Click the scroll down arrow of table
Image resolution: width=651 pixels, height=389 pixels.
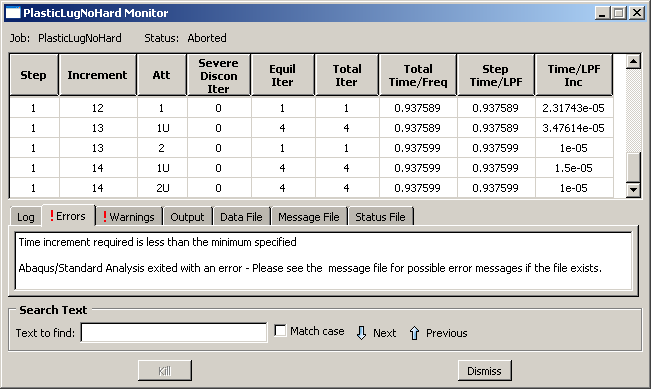pos(633,190)
